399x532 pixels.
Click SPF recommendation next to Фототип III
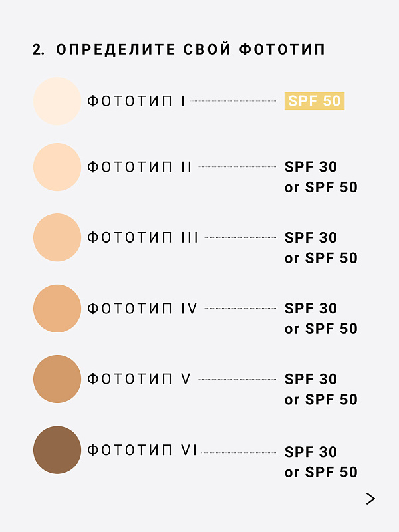coord(321,247)
